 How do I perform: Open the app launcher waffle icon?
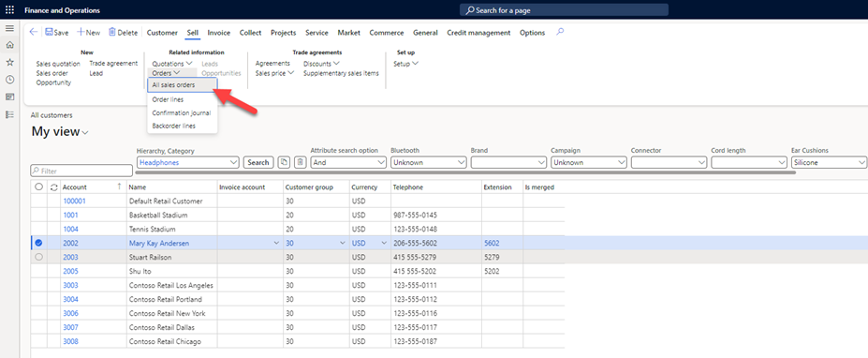pyautogui.click(x=9, y=10)
